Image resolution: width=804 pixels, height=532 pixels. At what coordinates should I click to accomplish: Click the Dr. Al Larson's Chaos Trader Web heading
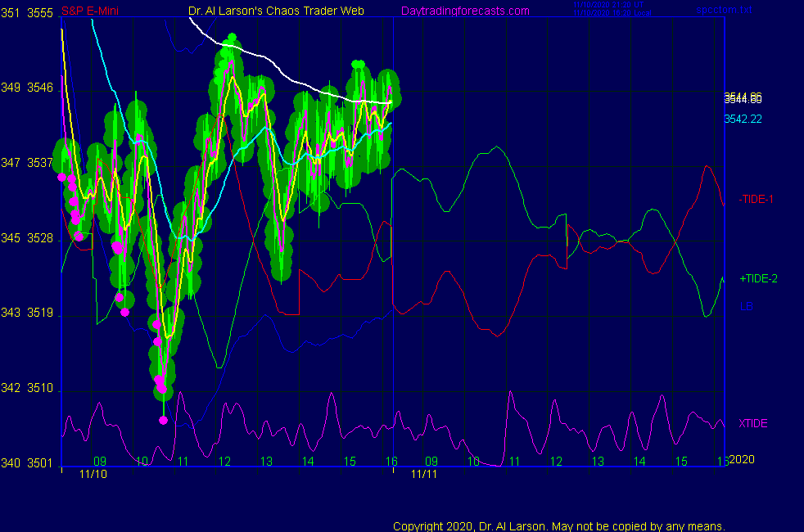tap(276, 11)
